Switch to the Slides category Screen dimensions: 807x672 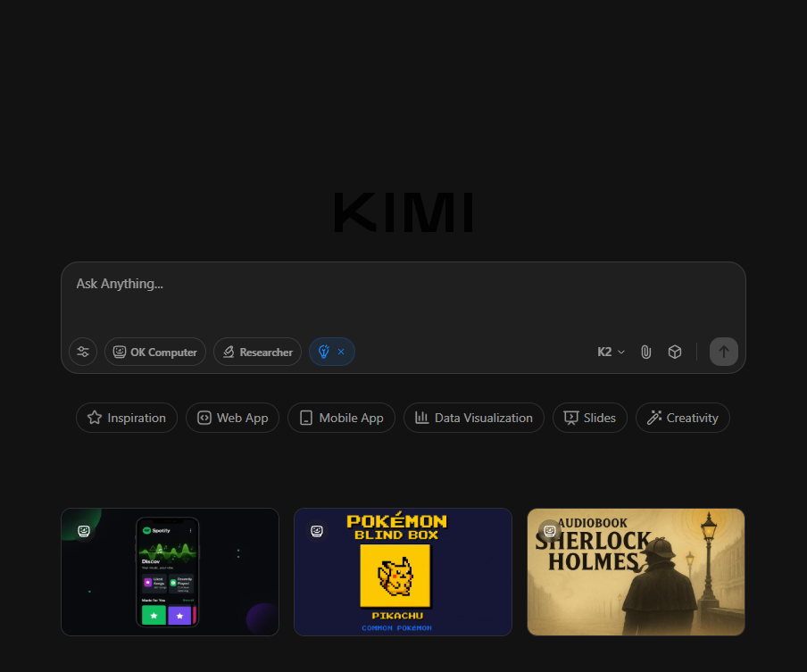[590, 418]
